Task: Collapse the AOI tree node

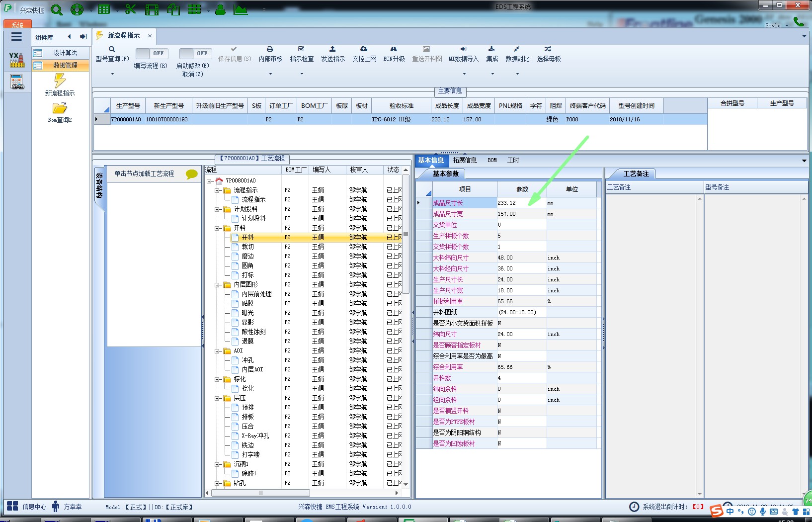Action: click(218, 351)
